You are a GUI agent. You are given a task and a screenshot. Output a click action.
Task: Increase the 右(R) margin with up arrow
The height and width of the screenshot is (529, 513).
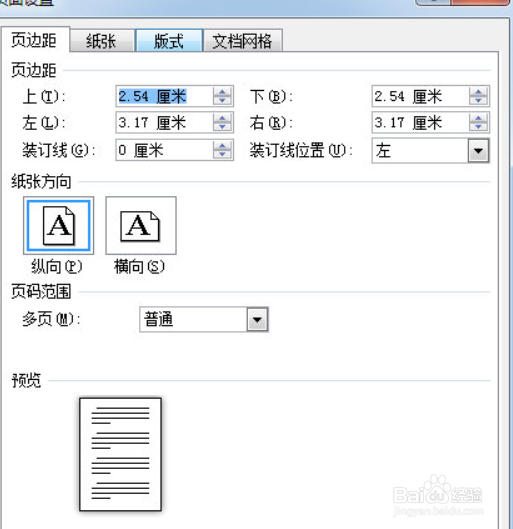coord(479,118)
